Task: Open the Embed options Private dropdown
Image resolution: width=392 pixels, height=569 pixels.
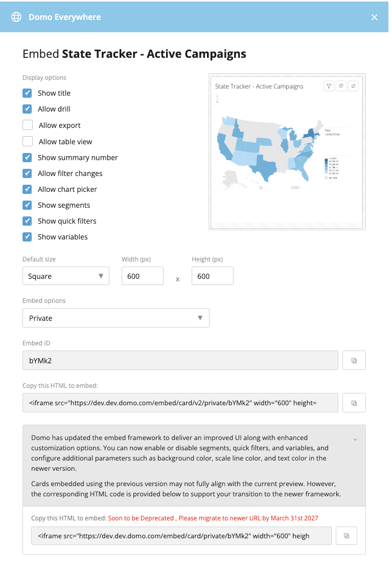Action: tap(116, 318)
